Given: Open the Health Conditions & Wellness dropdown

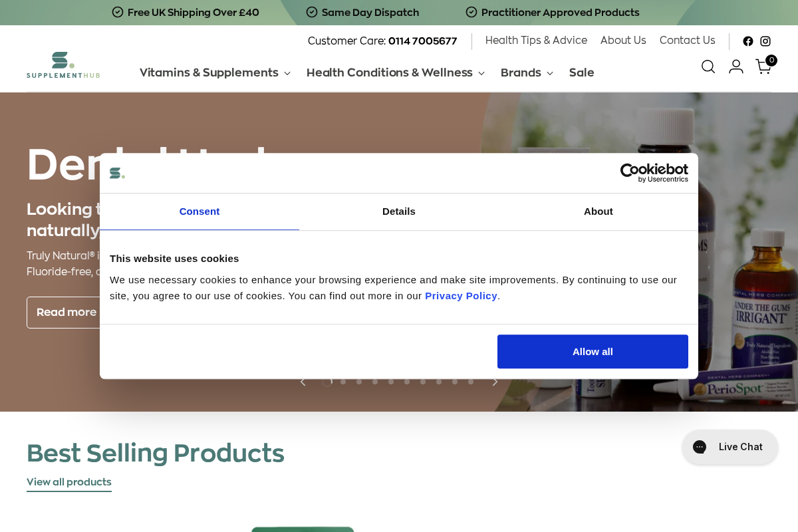Looking at the screenshot, I should [x=395, y=73].
